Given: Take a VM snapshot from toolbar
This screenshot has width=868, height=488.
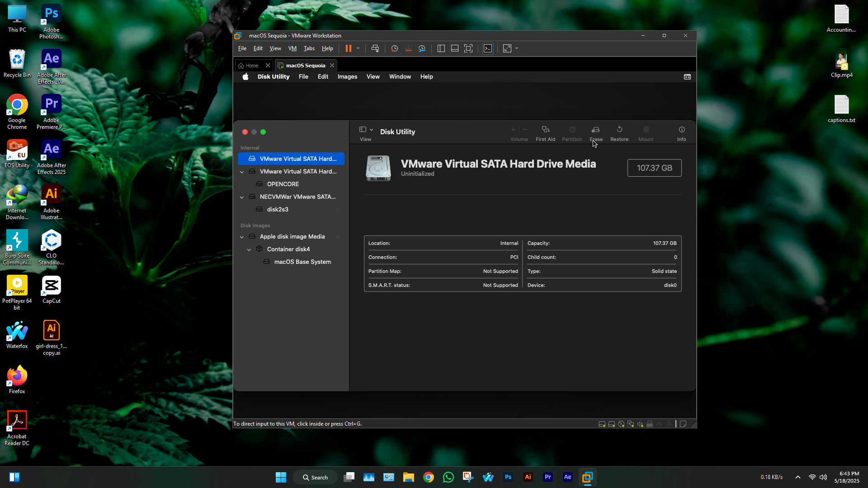Looking at the screenshot, I should tap(394, 48).
